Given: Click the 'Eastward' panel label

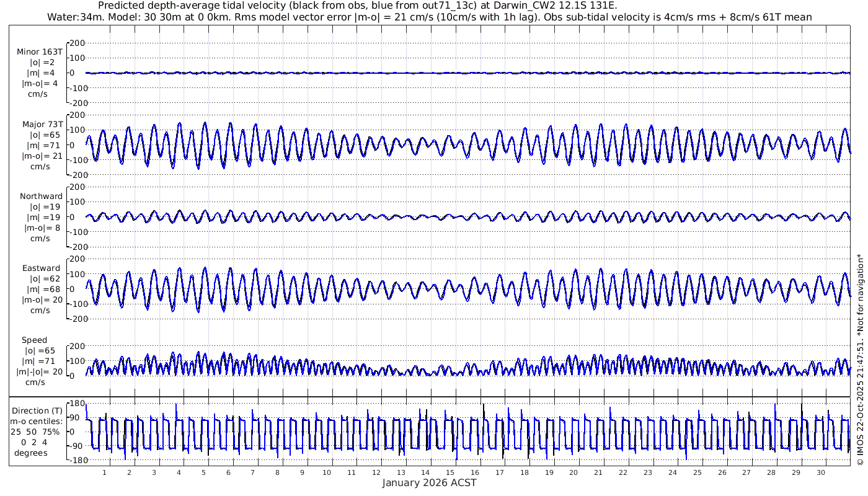Looking at the screenshot, I should [41, 268].
